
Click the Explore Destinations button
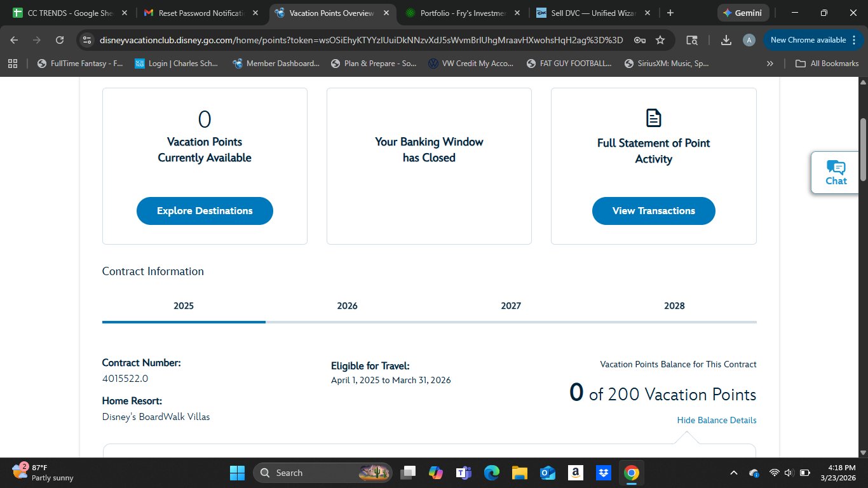pos(205,211)
